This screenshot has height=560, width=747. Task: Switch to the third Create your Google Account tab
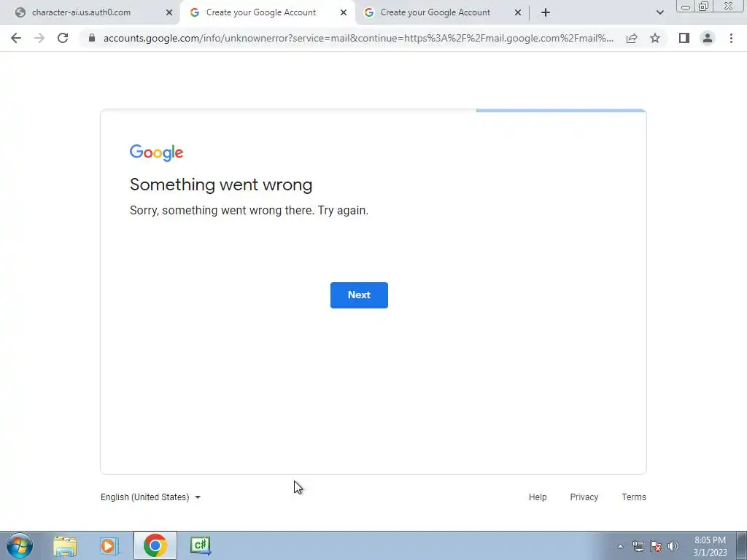[436, 13]
